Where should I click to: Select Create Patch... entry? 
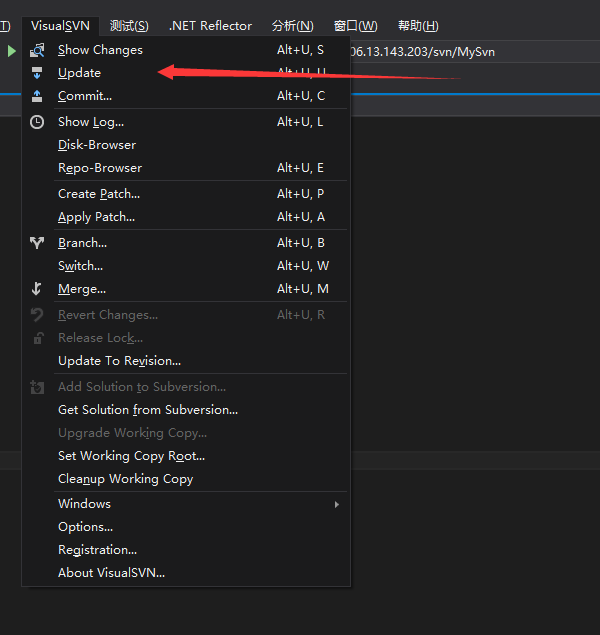(186, 194)
